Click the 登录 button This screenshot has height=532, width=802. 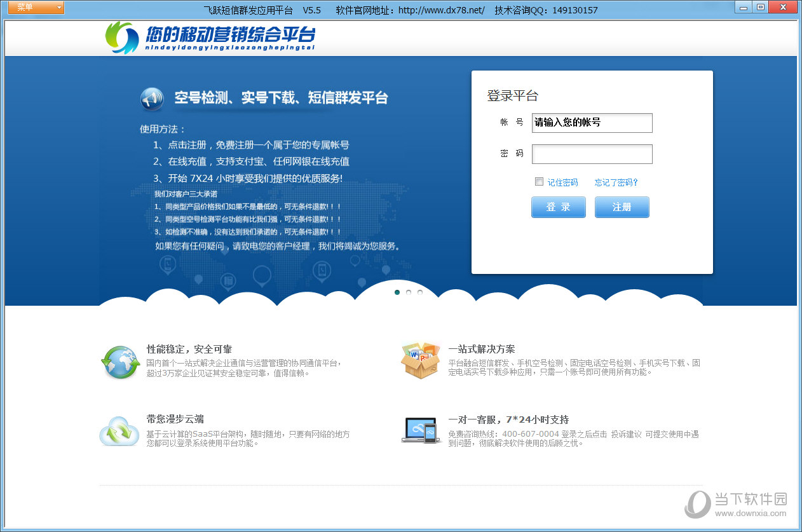click(558, 207)
